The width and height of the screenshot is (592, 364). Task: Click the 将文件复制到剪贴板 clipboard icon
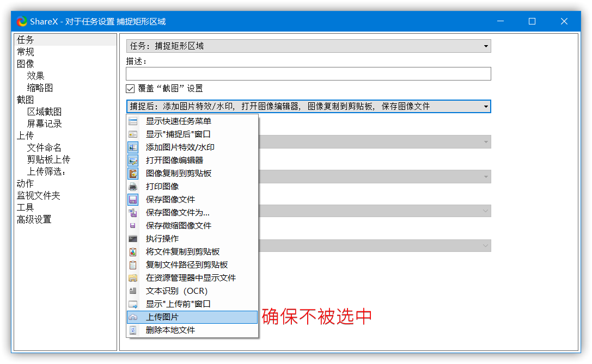[x=133, y=251]
